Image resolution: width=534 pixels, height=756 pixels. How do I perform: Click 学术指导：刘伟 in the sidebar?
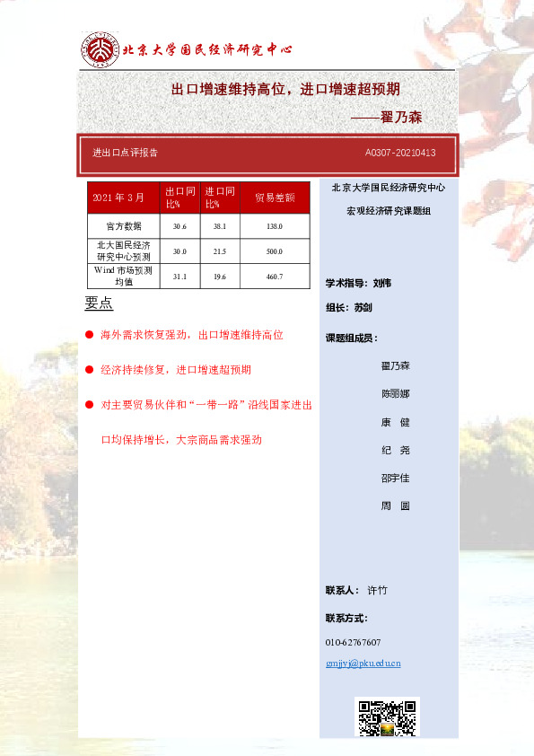359,283
